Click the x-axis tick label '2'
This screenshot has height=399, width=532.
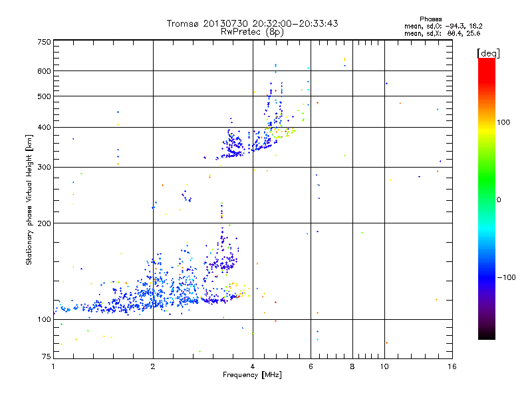click(153, 366)
